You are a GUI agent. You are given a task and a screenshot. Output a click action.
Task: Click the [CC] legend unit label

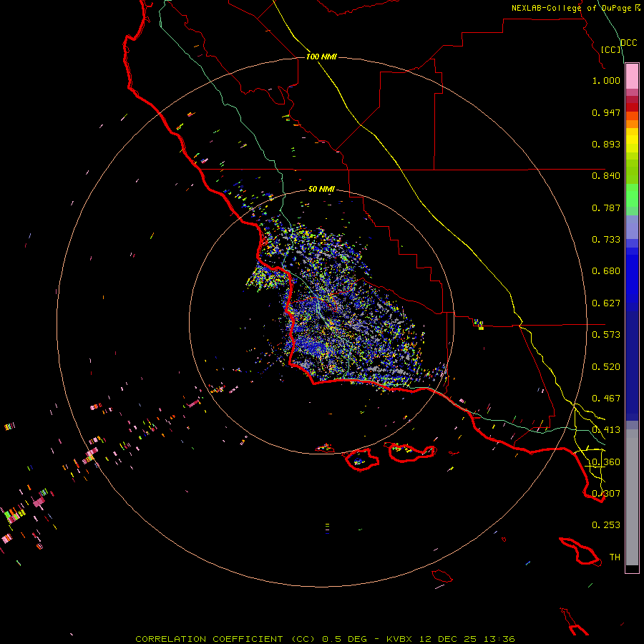coord(611,49)
